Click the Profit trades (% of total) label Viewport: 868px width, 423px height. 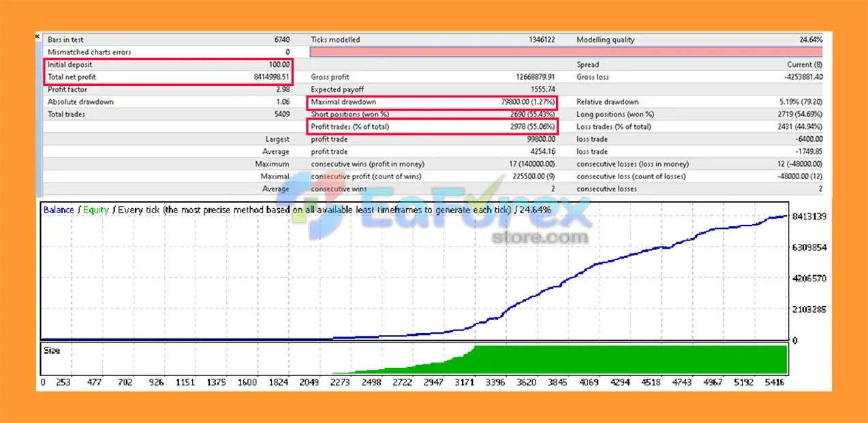click(350, 127)
